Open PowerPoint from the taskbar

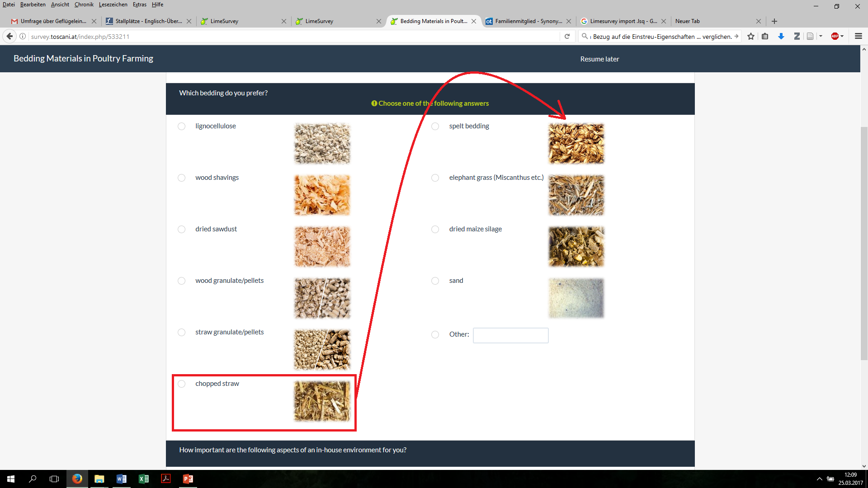click(x=188, y=479)
